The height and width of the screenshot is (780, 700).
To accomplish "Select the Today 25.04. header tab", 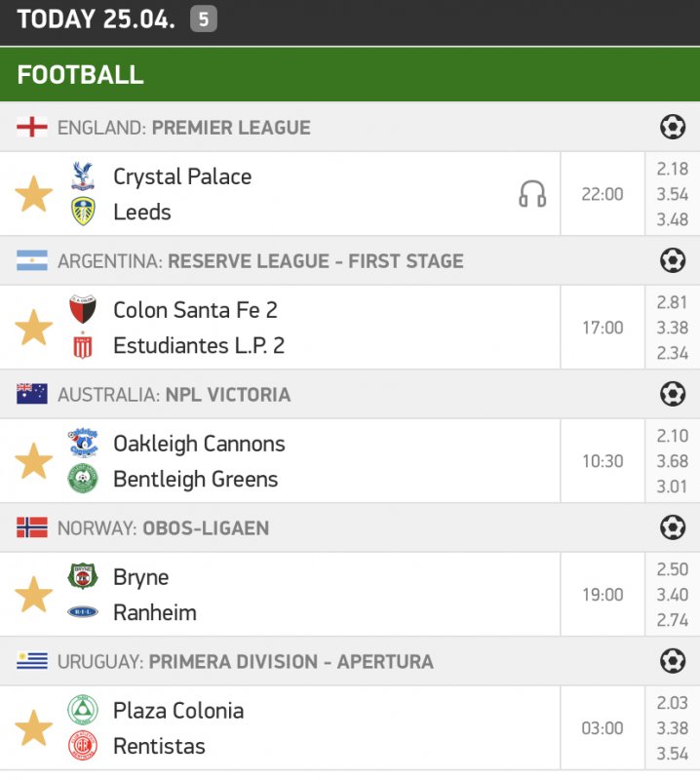I will [96, 19].
